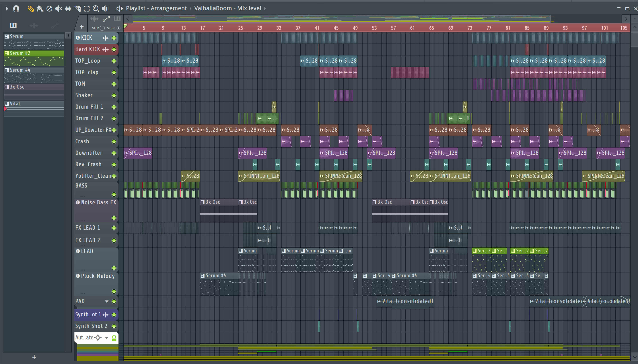Select the Draw pencil tool
The image size is (638, 364).
31,9
